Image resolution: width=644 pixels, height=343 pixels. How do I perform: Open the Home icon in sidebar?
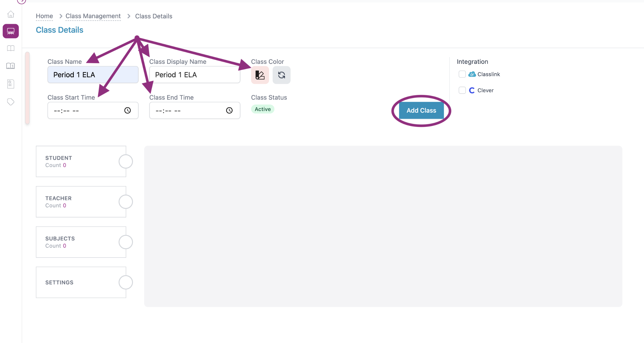click(11, 14)
